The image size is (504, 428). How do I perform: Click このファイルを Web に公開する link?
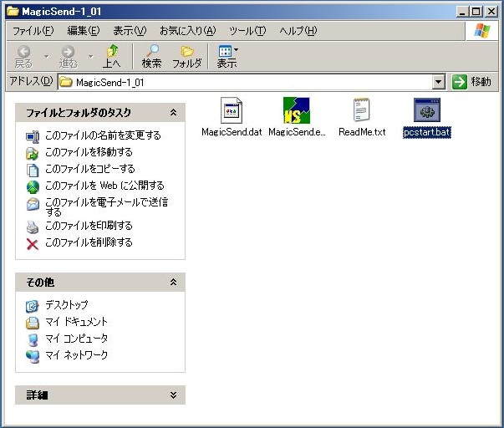pos(104,186)
